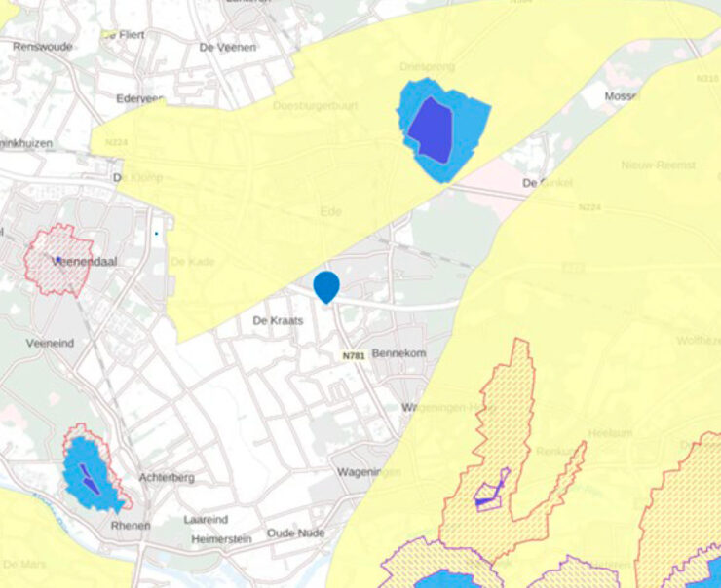721x588 pixels.
Task: Click the small blue dot east of Veenendaal
Action: pyautogui.click(x=156, y=234)
